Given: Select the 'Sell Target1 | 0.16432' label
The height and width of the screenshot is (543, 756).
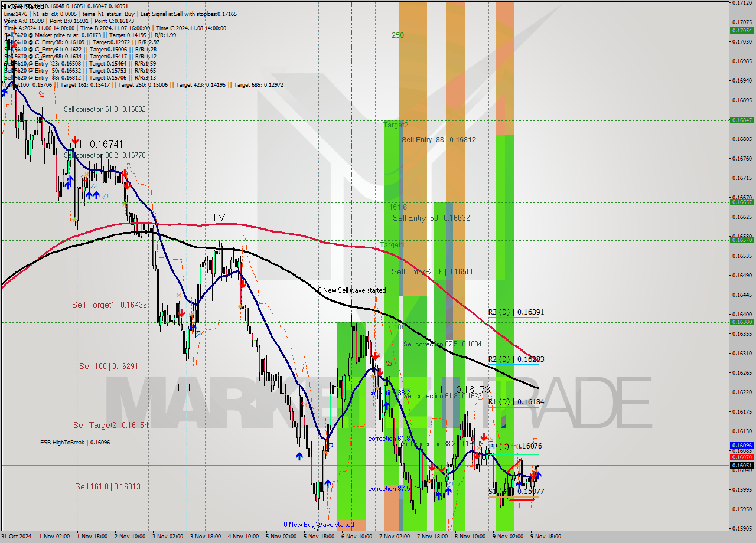Looking at the screenshot, I should click(109, 305).
